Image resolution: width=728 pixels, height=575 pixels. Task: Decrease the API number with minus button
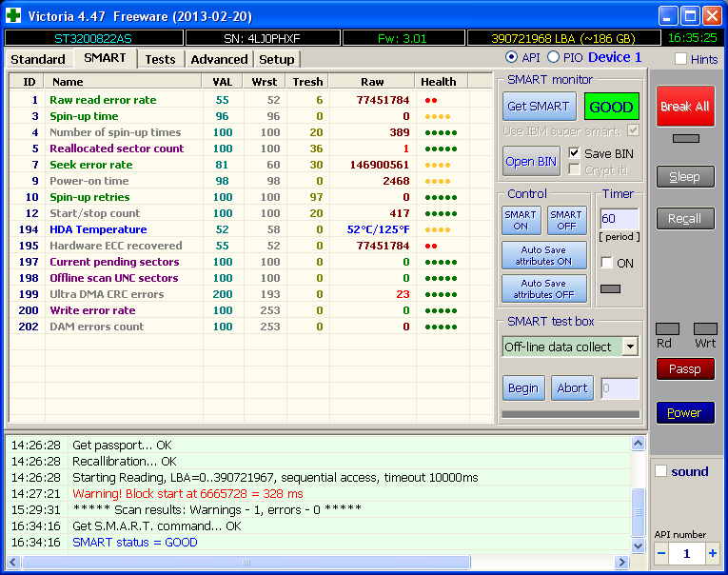pyautogui.click(x=661, y=553)
